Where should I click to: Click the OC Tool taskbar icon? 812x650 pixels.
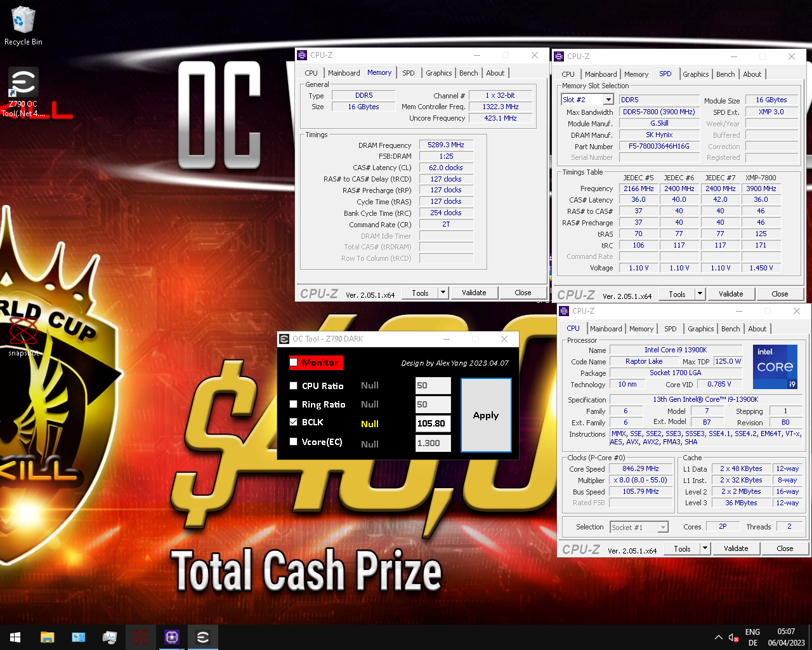pos(203,637)
